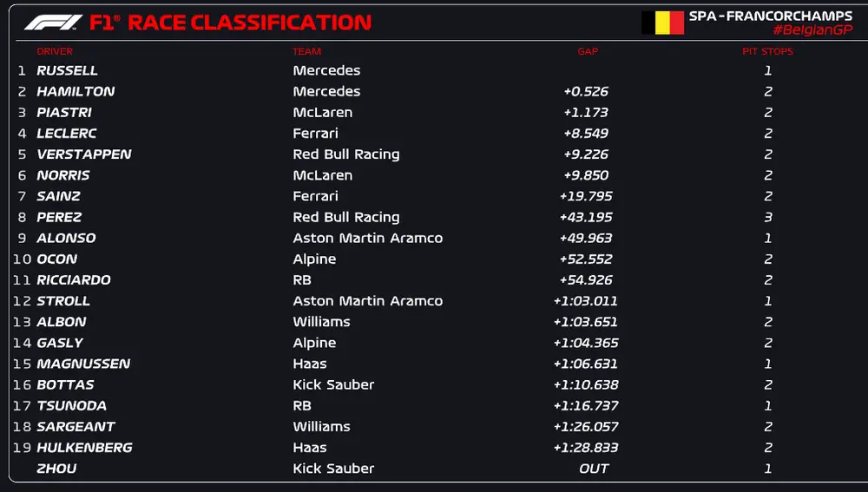Select Perez's pit stop count of 3
The width and height of the screenshot is (868, 492).
coord(768,217)
